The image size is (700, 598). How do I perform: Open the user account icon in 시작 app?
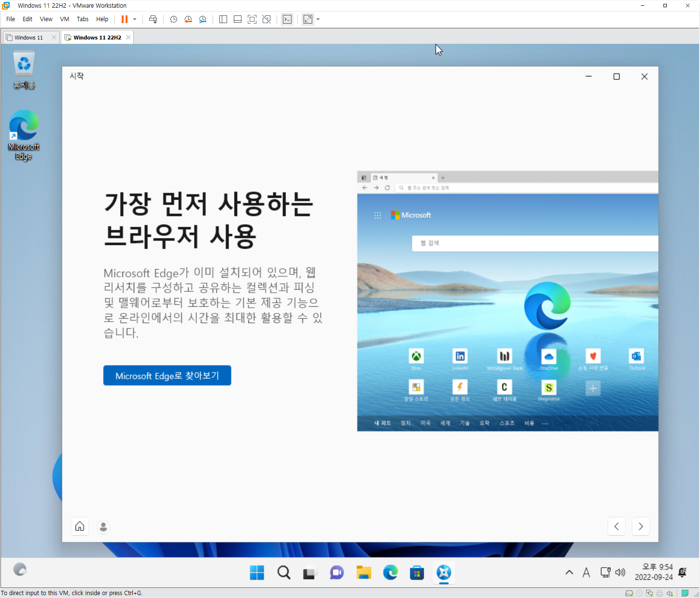pos(103,527)
